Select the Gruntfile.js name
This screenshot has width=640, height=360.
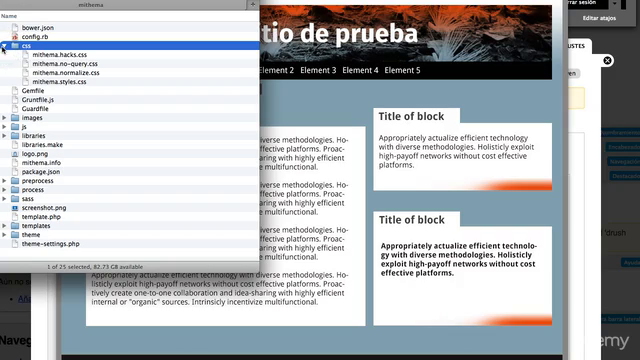click(x=38, y=100)
